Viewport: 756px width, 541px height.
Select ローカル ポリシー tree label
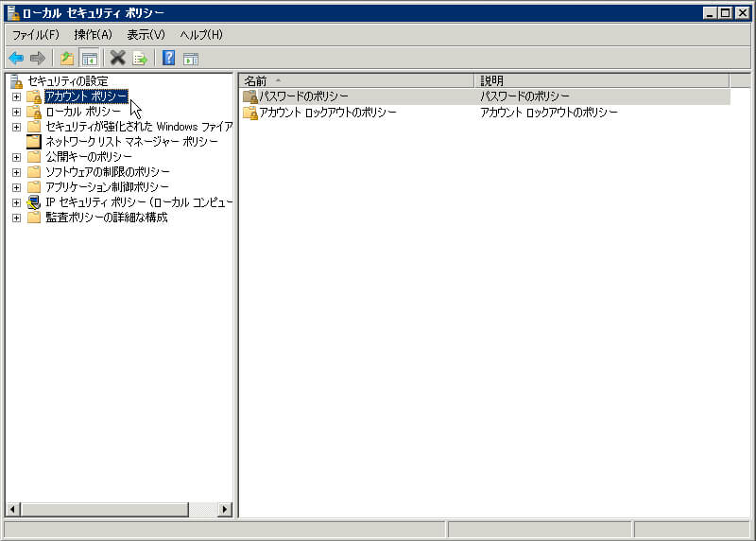pos(83,112)
